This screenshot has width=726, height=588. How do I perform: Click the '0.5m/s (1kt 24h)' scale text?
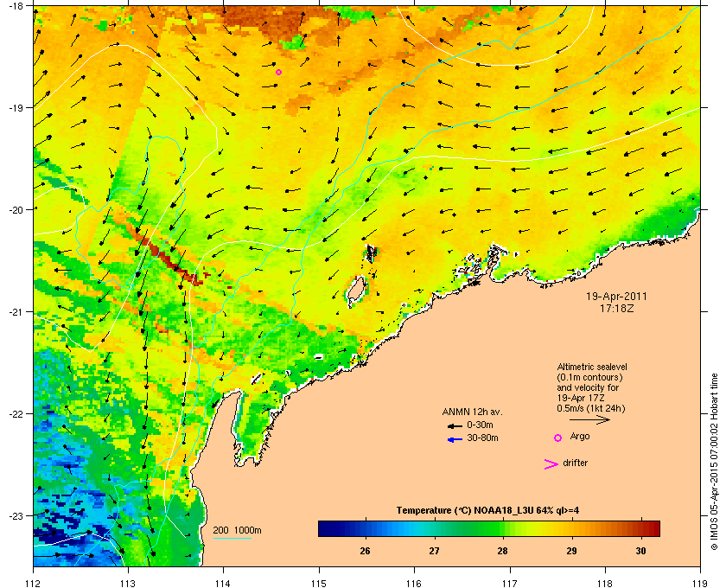[591, 408]
